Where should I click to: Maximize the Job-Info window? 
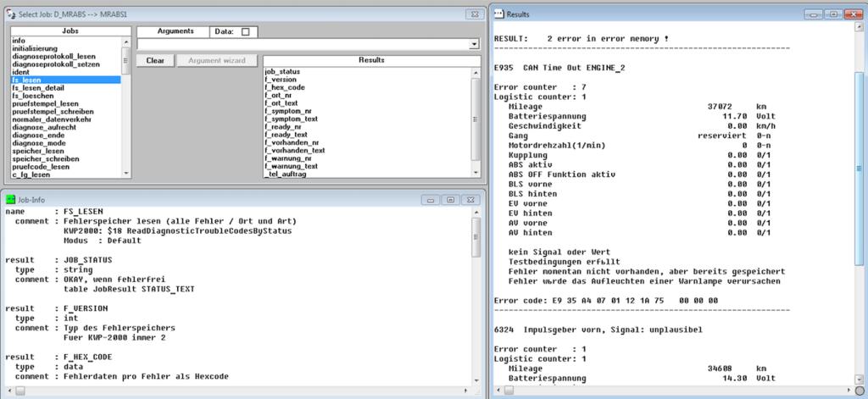tap(450, 200)
